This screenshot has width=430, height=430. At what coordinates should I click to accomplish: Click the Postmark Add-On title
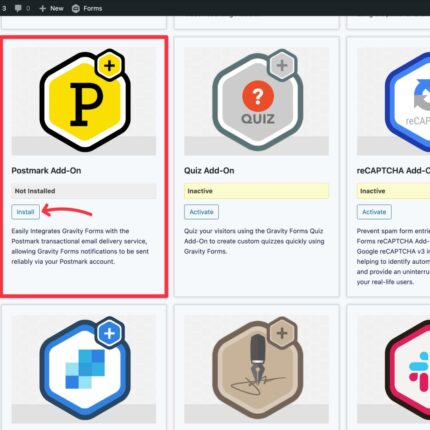coord(46,171)
